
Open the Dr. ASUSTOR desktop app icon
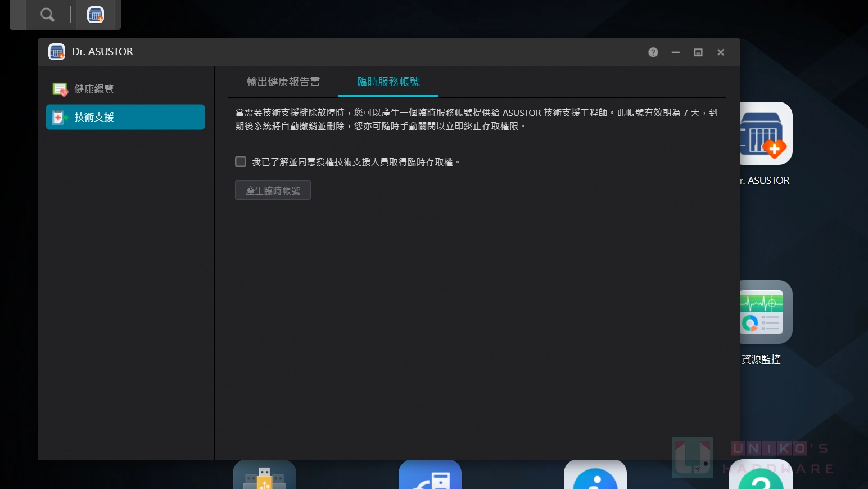(x=766, y=133)
